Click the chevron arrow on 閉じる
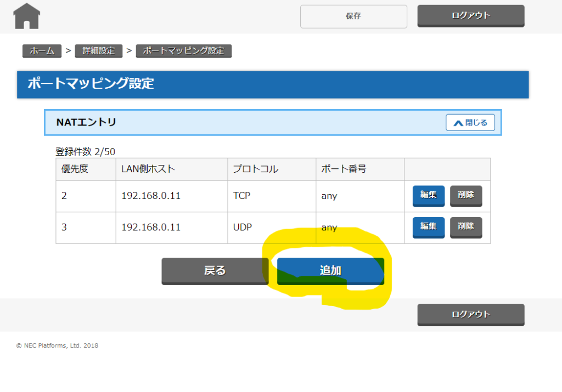The height and width of the screenshot is (392, 562). 458,123
